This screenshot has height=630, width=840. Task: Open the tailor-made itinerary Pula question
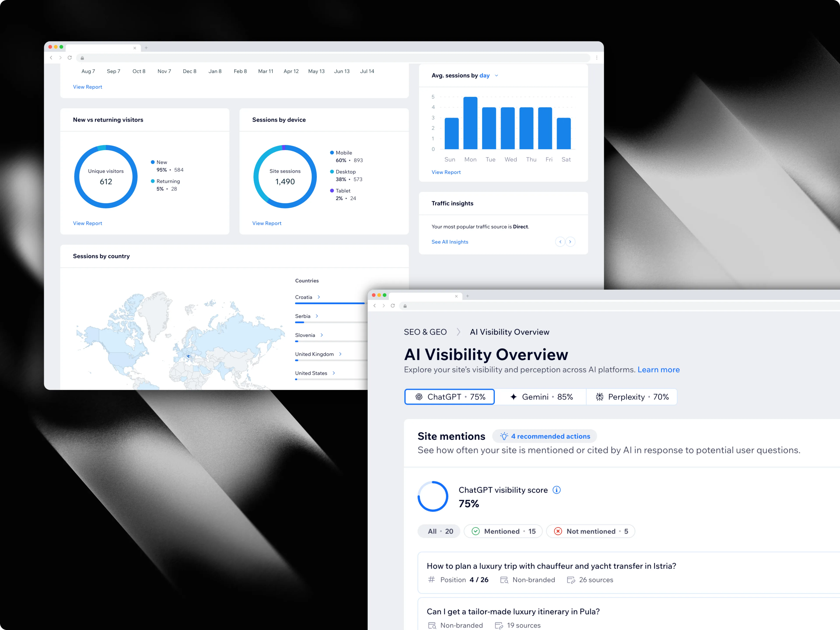(629, 614)
